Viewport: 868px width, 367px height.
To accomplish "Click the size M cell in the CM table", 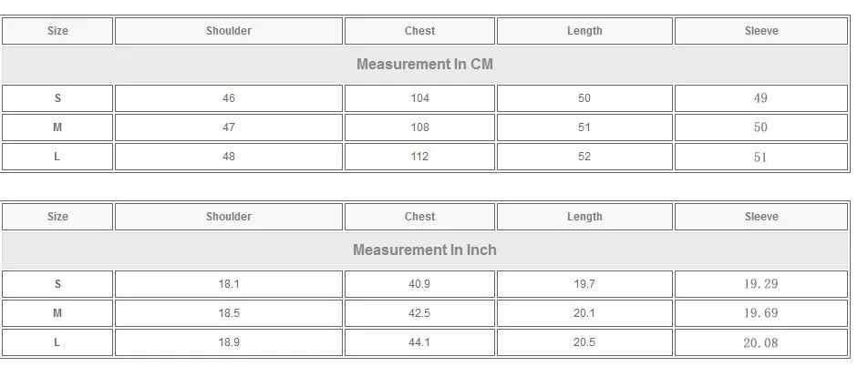I will (57, 127).
